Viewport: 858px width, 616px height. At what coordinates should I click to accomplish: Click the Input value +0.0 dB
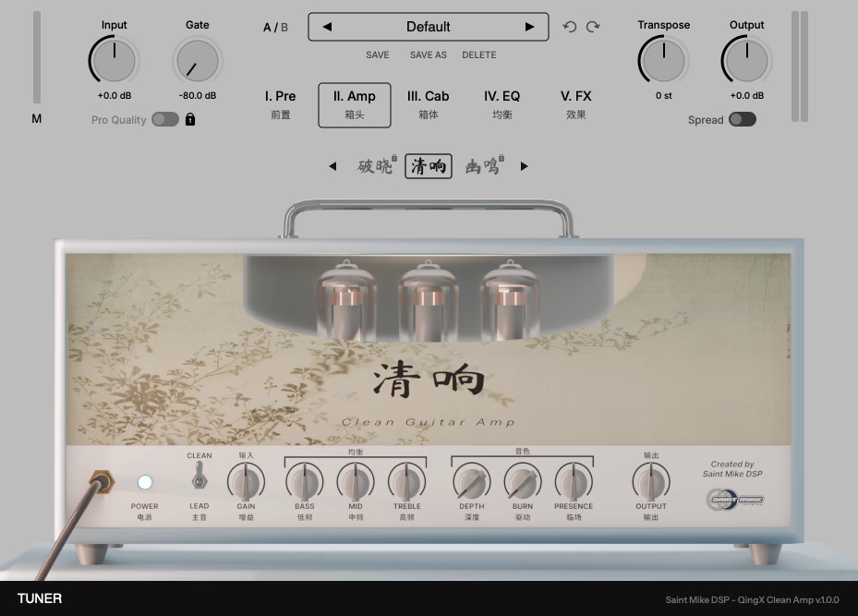click(x=115, y=95)
